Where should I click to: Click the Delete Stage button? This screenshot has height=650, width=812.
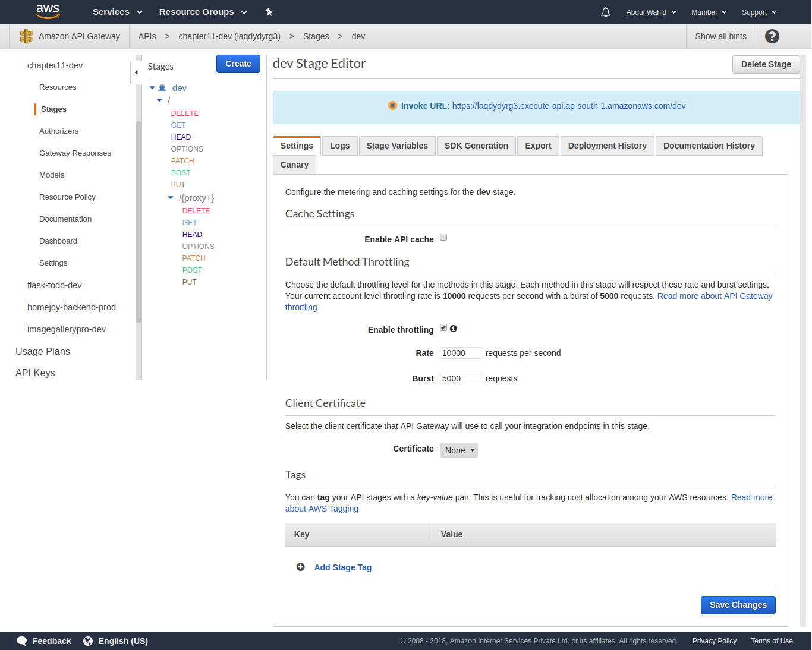pyautogui.click(x=766, y=64)
